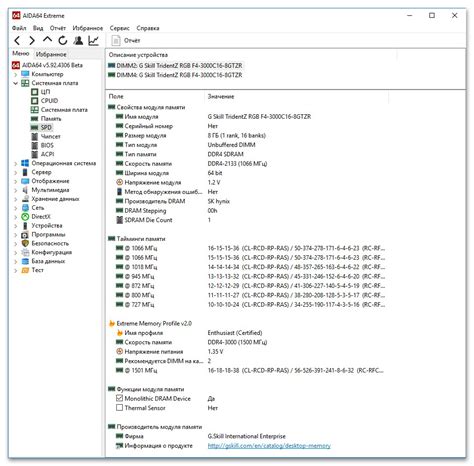Expand the Хранение данных tree node
474x466 pixels.
coord(15,199)
